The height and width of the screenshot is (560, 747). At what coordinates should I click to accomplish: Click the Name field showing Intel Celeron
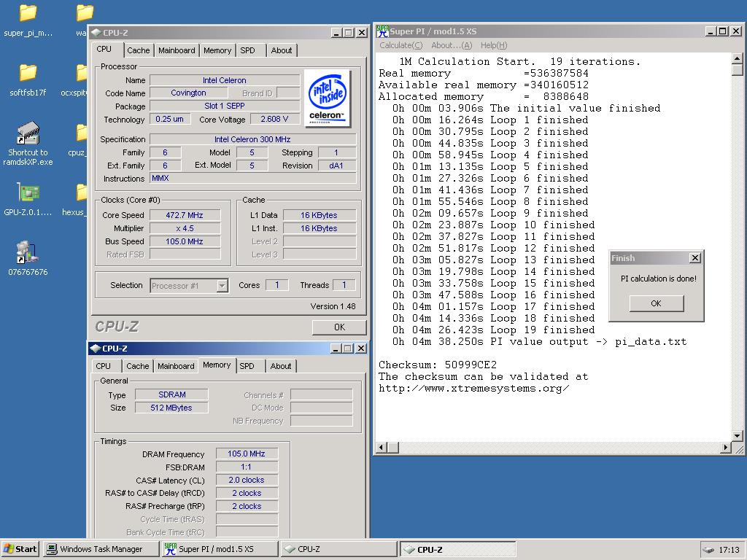coord(225,80)
